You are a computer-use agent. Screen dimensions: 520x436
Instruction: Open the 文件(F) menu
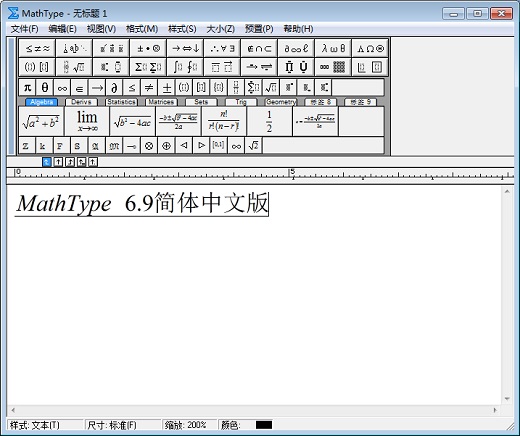click(24, 29)
